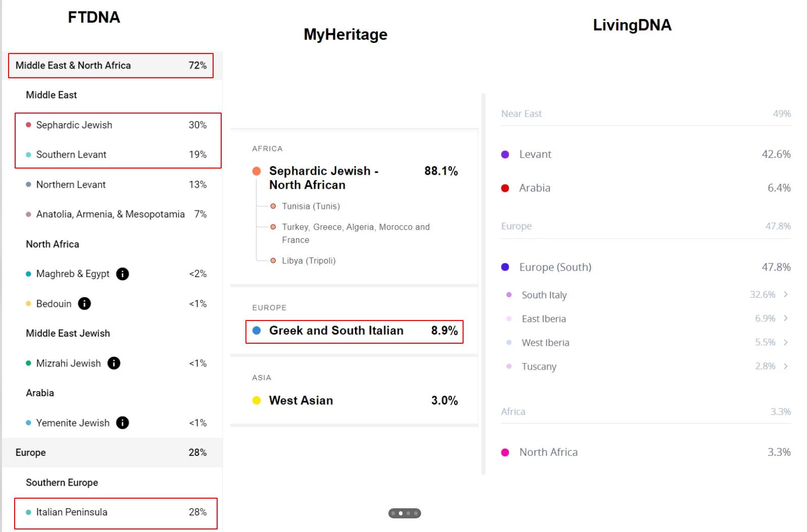Open Tunisia (Tunis) sub-region link

[311, 206]
